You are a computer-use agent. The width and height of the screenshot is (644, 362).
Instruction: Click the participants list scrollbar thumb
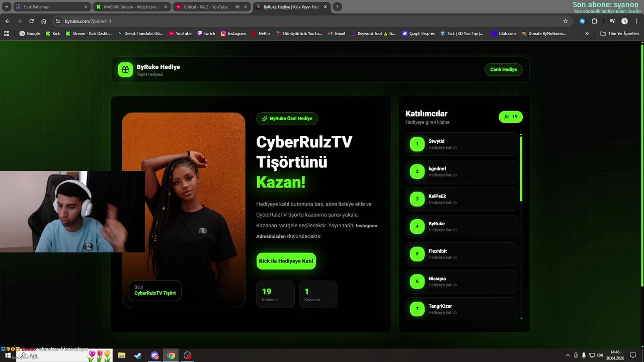pyautogui.click(x=521, y=168)
